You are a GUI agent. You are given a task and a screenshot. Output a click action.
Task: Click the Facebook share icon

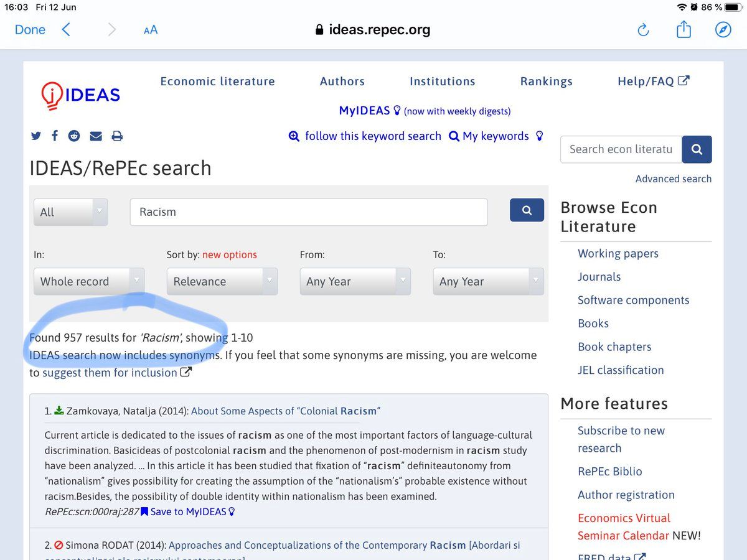tap(55, 136)
